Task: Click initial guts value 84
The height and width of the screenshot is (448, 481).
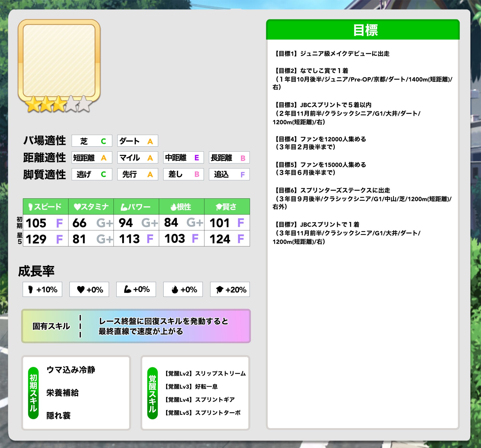Action: pos(171,222)
